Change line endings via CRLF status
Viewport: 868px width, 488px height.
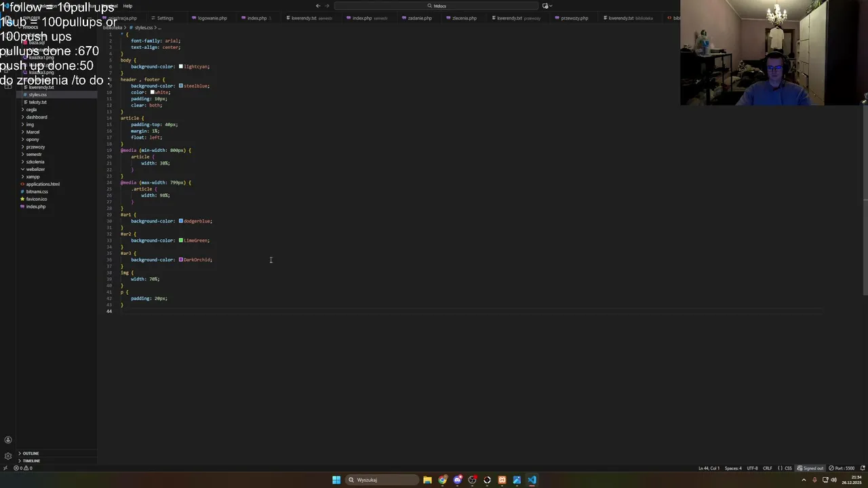768,468
